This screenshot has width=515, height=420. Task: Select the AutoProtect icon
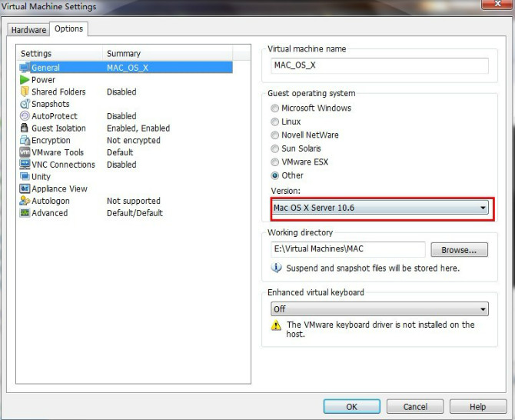25,116
